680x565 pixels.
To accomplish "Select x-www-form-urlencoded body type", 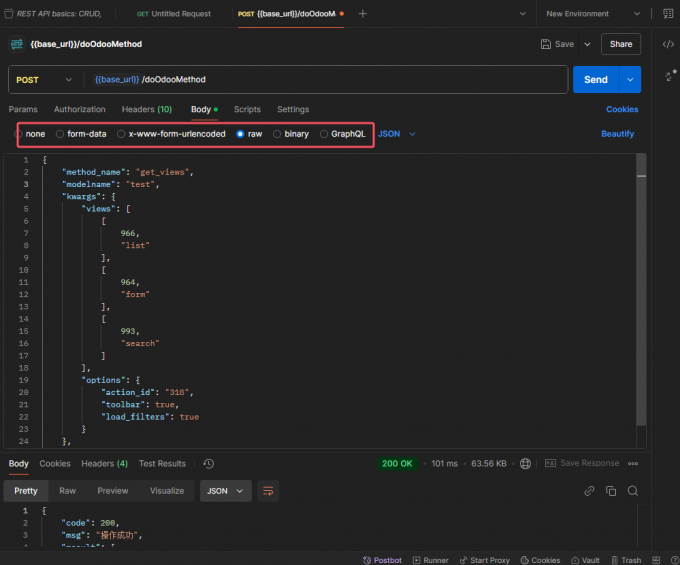I will coord(171,134).
